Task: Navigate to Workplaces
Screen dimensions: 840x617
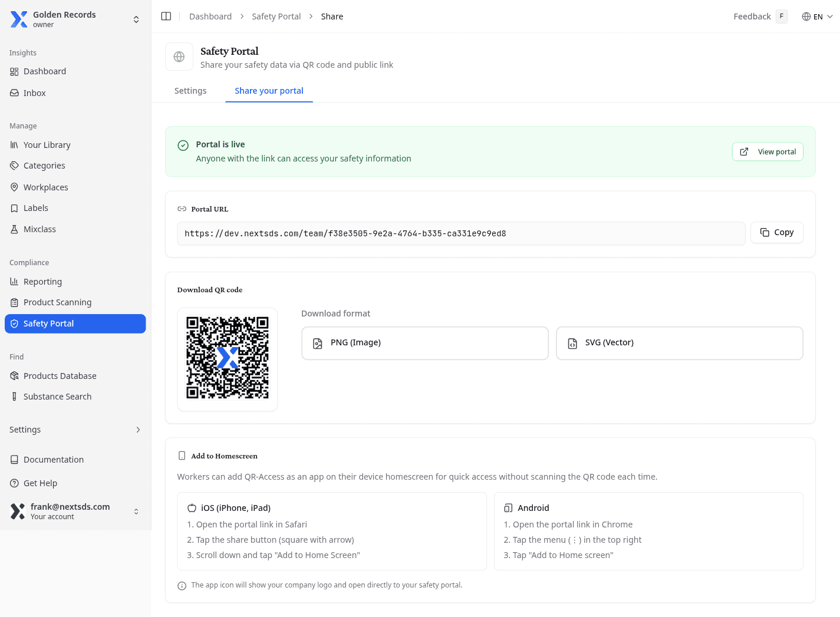Action: pos(75,187)
